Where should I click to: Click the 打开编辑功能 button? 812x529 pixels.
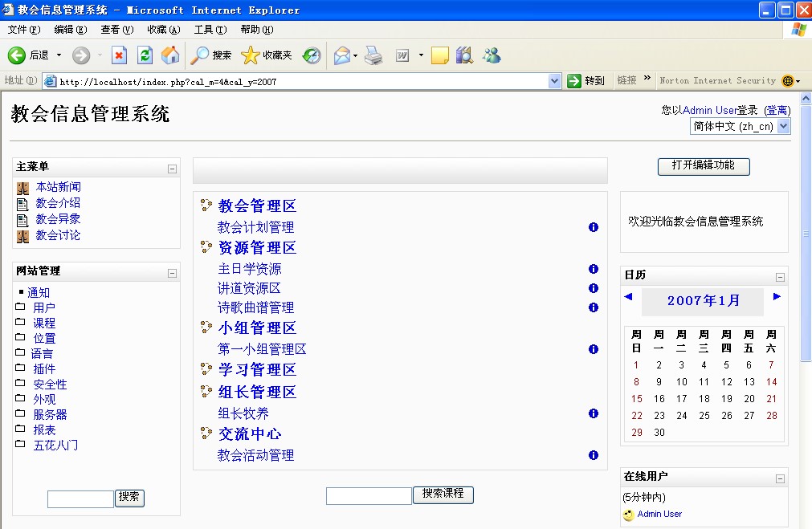pos(704,165)
